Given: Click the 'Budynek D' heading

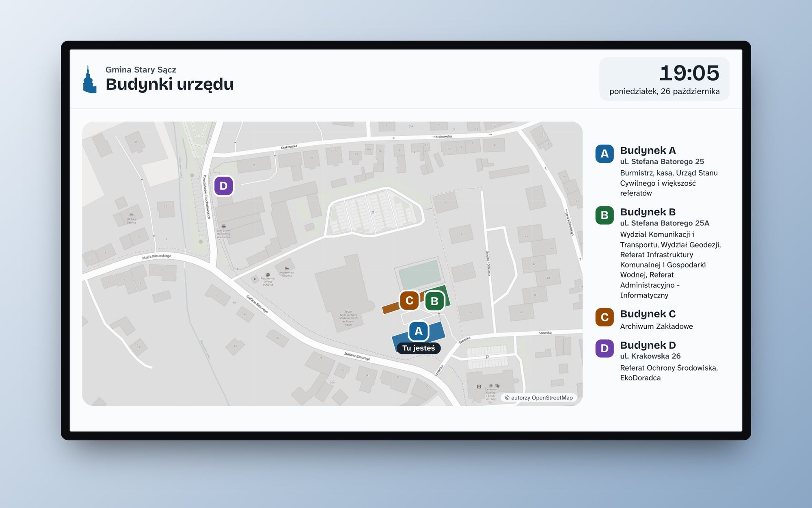Looking at the screenshot, I should tap(648, 345).
